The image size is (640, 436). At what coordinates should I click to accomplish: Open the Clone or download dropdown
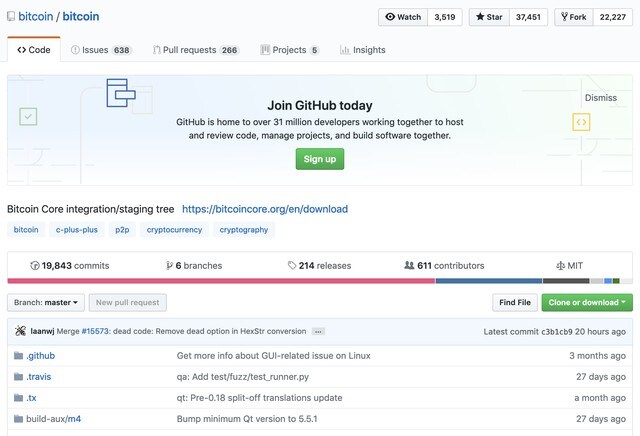587,303
